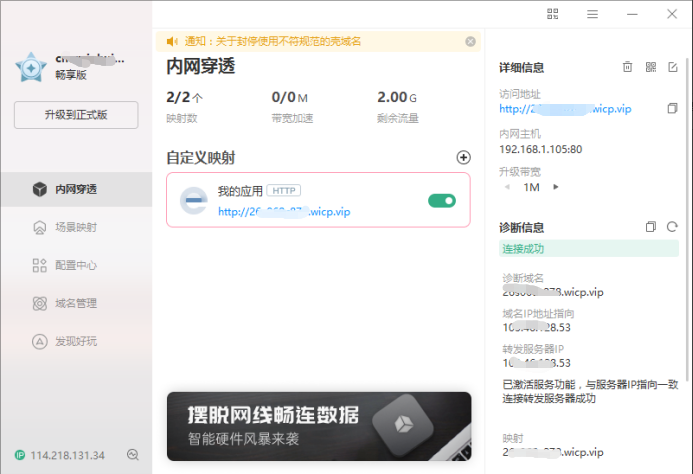Open the hamburger menu in title bar
This screenshot has width=693, height=474.
[x=592, y=14]
